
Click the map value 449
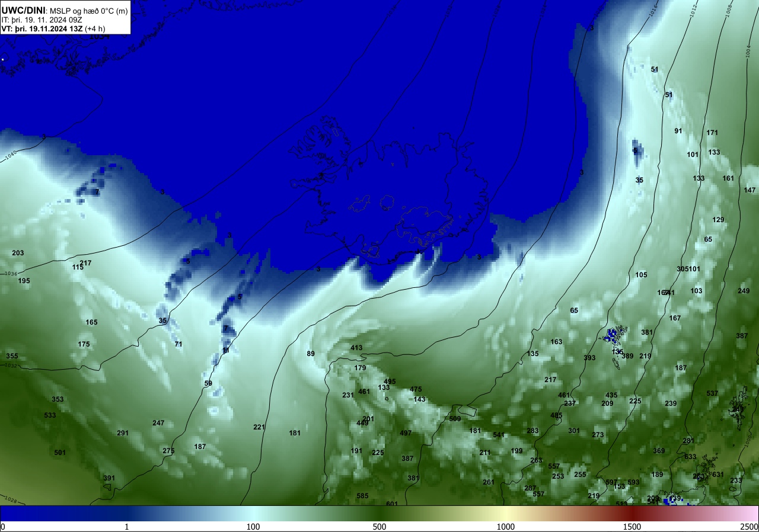(362, 423)
